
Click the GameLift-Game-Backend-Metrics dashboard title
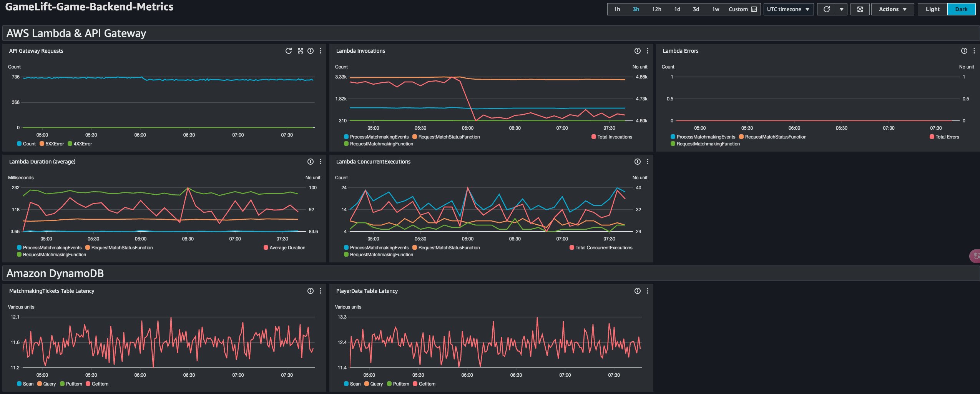tap(89, 7)
